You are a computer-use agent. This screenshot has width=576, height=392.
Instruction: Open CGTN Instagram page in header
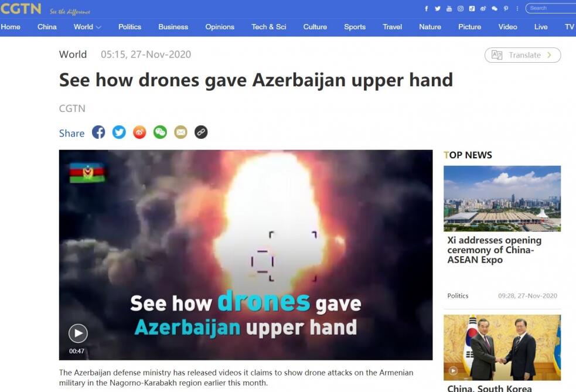pyautogui.click(x=461, y=8)
